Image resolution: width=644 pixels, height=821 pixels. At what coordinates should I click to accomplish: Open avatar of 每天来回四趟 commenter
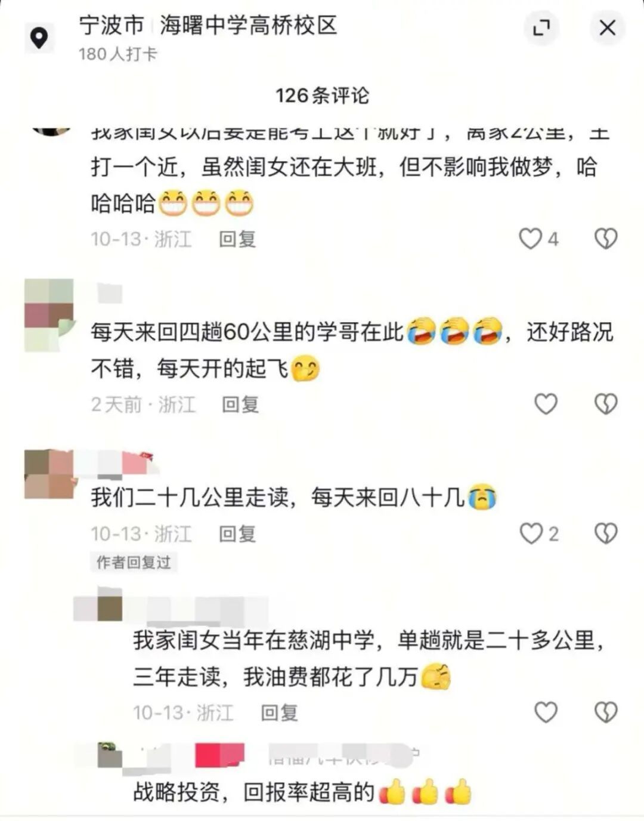(49, 314)
